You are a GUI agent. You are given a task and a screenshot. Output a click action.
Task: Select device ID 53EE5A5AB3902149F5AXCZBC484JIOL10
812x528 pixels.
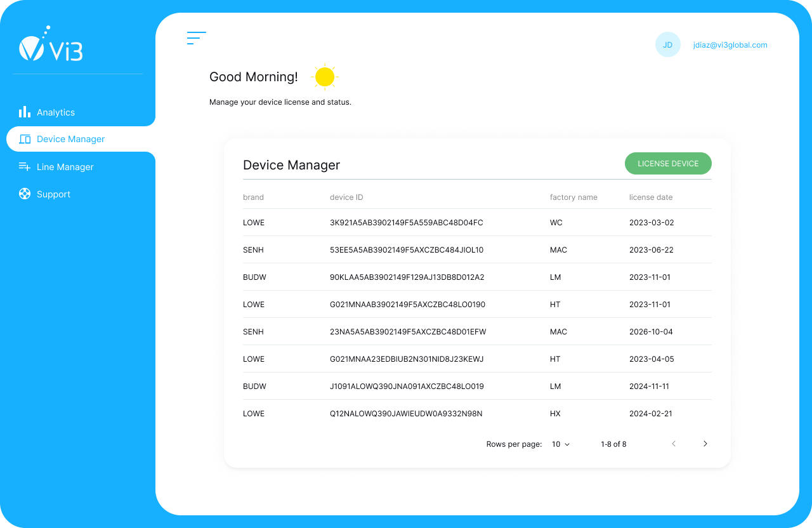(x=407, y=250)
